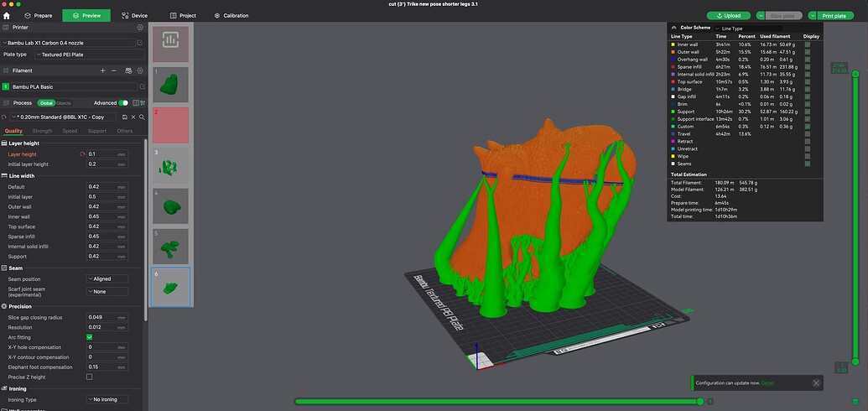868x411 pixels.
Task: Open the compare presets icon
Action: coord(143,103)
